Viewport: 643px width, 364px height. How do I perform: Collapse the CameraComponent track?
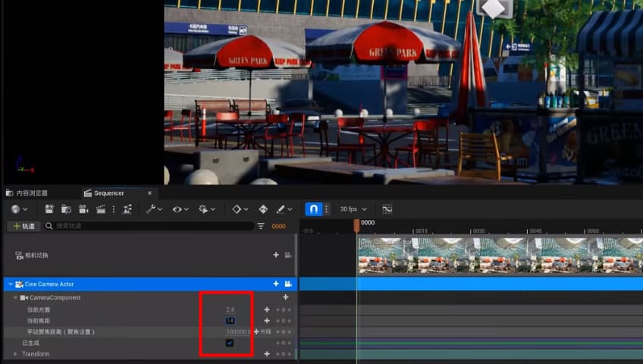point(16,298)
